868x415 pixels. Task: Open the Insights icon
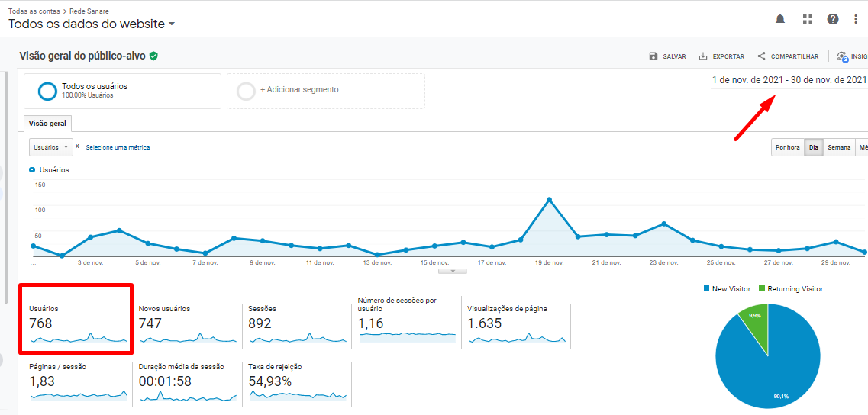(x=843, y=56)
